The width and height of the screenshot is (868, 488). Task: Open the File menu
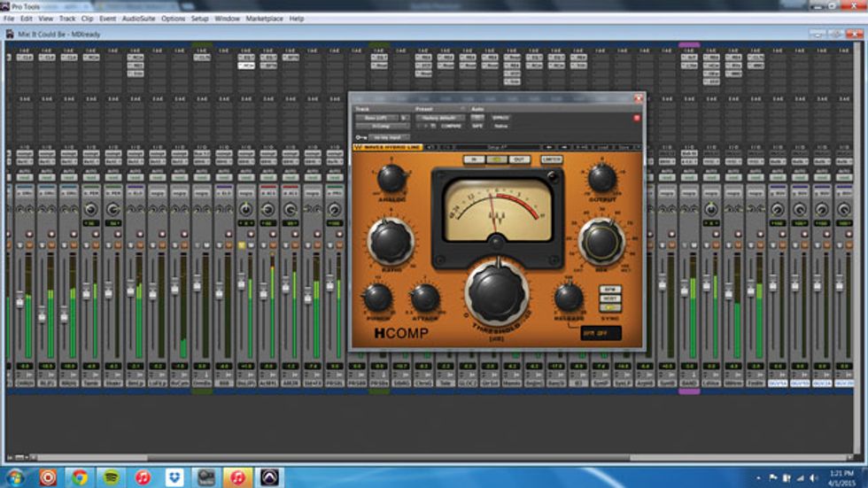click(x=8, y=19)
